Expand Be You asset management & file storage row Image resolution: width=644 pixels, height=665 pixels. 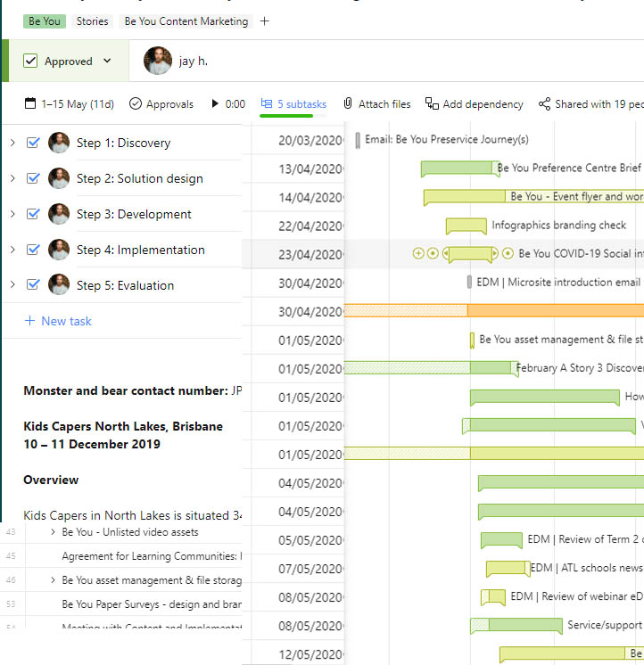coord(53,579)
